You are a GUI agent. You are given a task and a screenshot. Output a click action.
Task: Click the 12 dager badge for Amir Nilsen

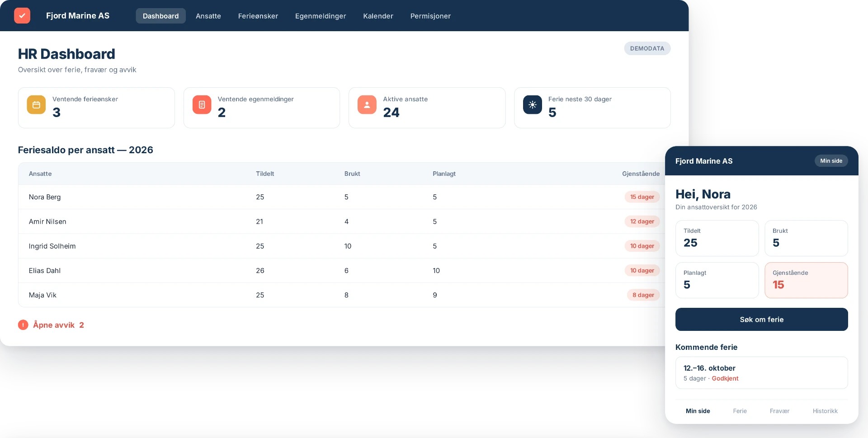(642, 221)
